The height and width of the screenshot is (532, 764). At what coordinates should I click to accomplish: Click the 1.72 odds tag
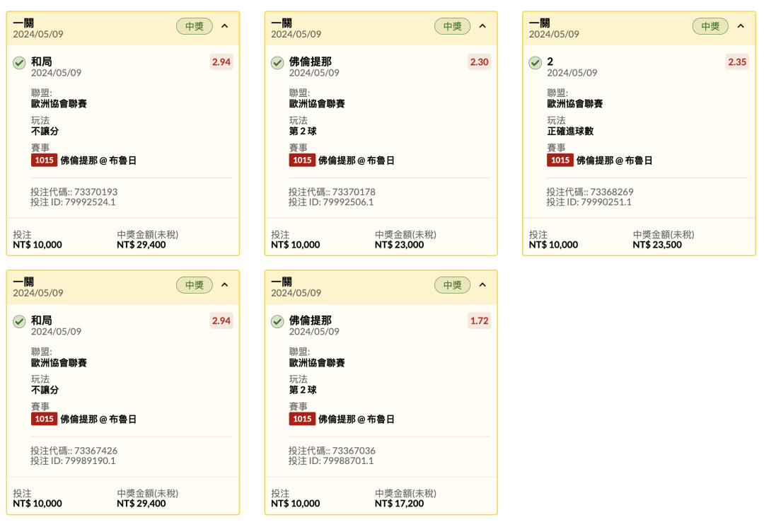coord(480,320)
